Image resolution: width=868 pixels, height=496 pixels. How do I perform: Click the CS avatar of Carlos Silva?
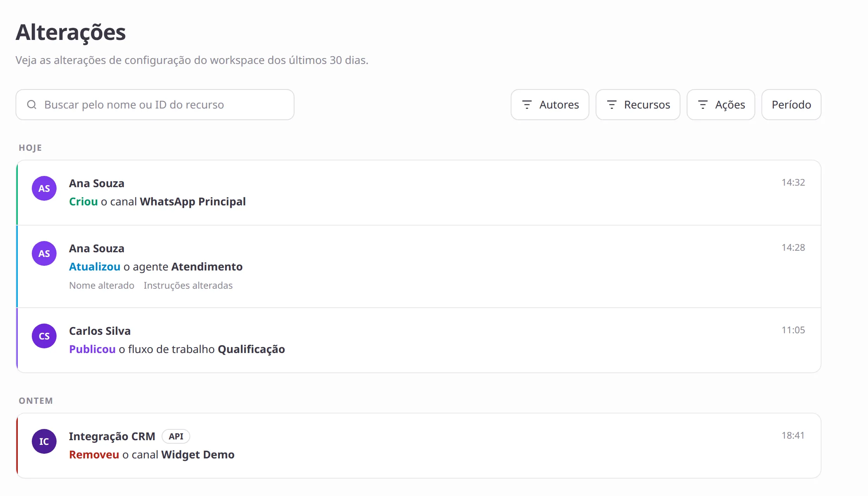click(44, 336)
